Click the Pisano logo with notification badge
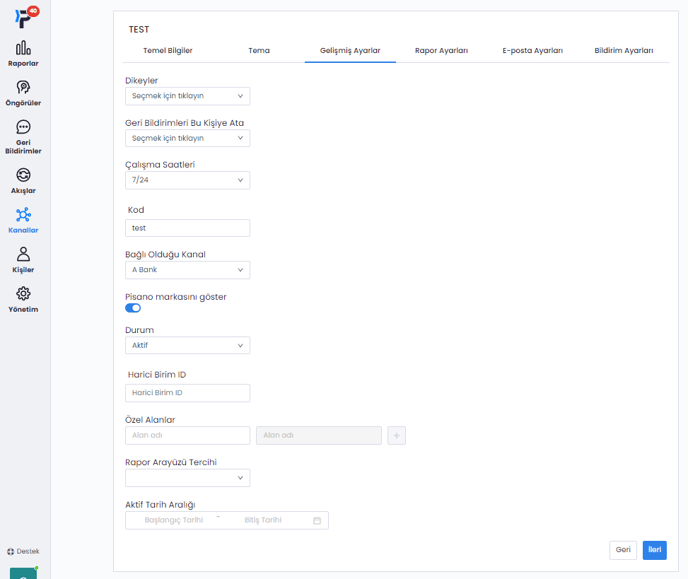The width and height of the screenshot is (688, 579). [x=24, y=17]
